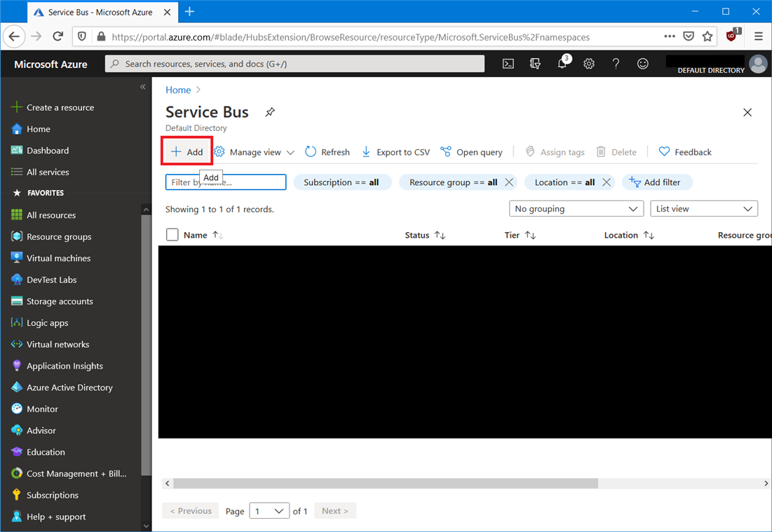
Task: Edit the Location filter pill
Action: pyautogui.click(x=564, y=182)
